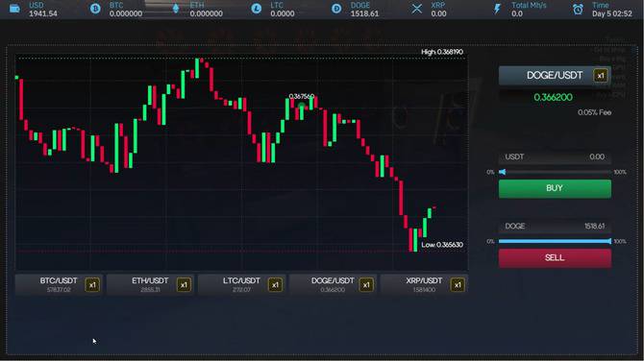Screen dimensions: 644x361
Task: Select the XRP/USDT pair tab
Action: tap(424, 285)
